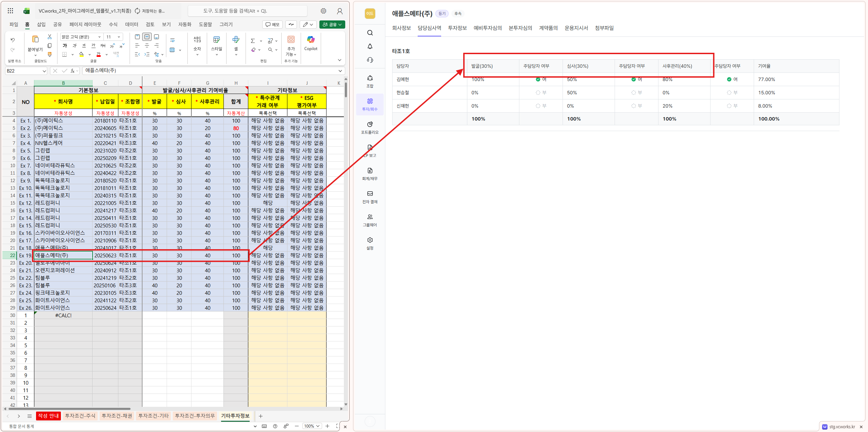Click the wrap text icon
This screenshot has height=432, width=868.
click(x=172, y=41)
